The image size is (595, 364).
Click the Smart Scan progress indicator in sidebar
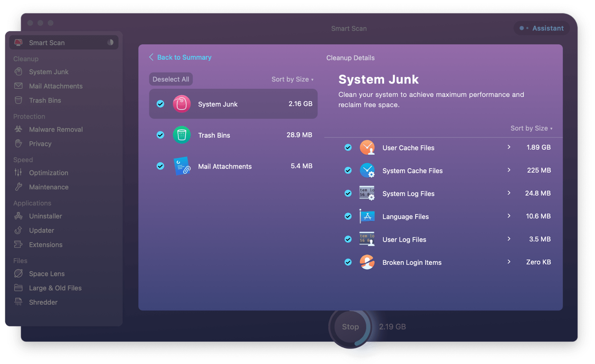point(110,42)
